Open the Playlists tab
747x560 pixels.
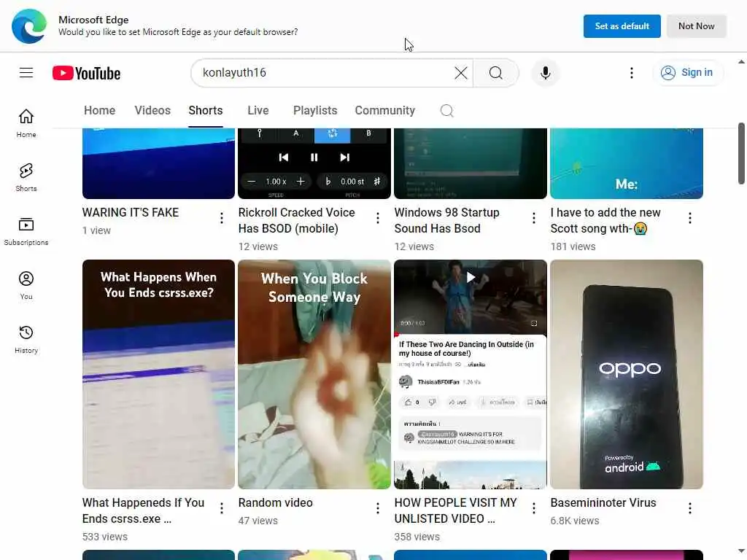315,111
